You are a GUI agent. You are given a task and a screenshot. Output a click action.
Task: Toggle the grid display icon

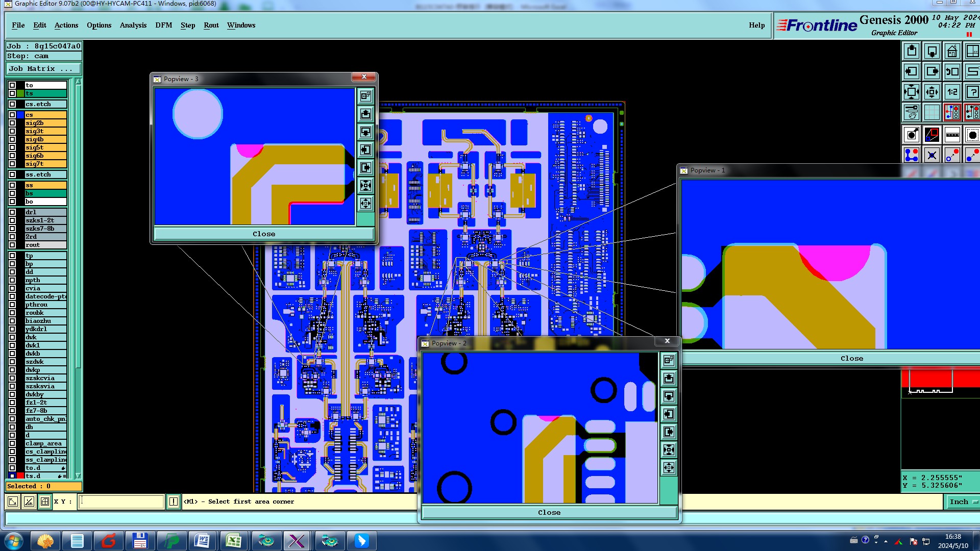click(x=932, y=112)
